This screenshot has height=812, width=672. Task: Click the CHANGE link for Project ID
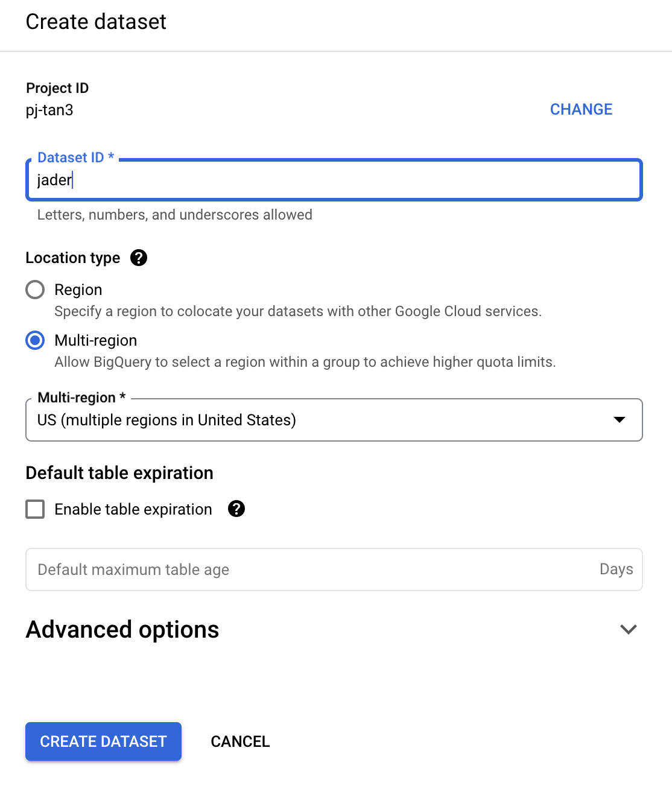[x=581, y=109]
